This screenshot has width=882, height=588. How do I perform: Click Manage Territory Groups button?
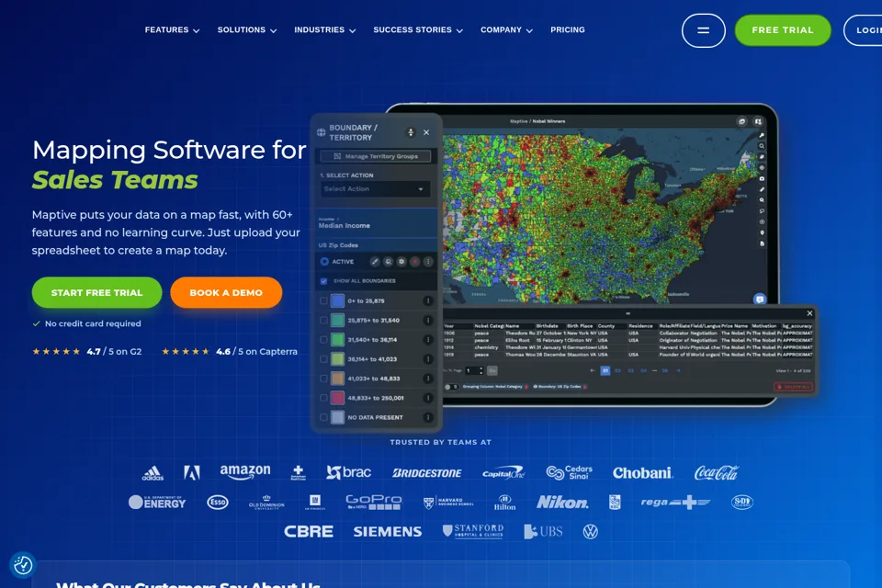coord(375,156)
